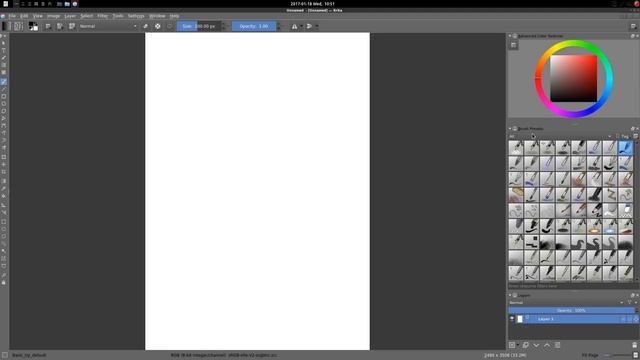Toggle vertical mirror tool
640x360 pixels.
tap(309, 26)
